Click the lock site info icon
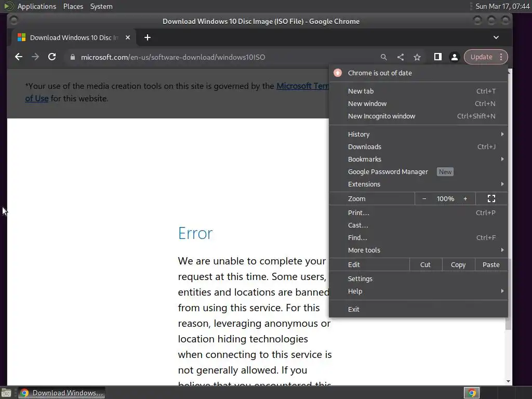Viewport: 532px width, 399px height. [x=72, y=57]
